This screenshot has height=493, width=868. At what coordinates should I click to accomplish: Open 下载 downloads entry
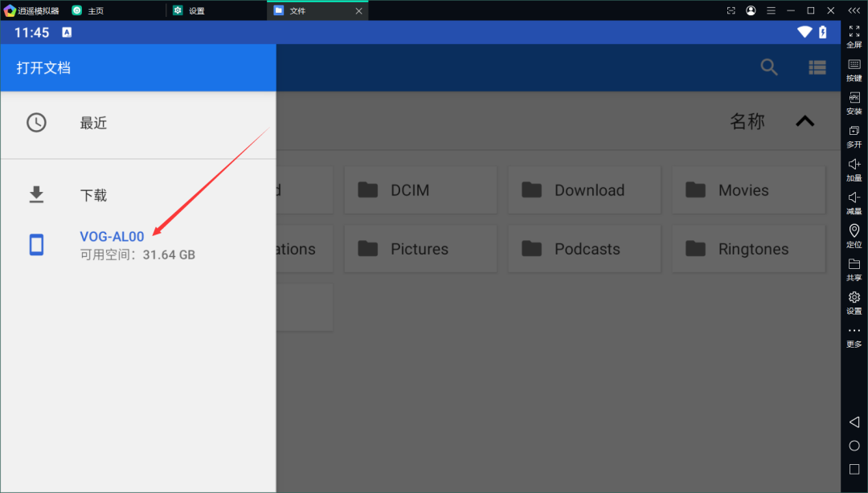93,195
